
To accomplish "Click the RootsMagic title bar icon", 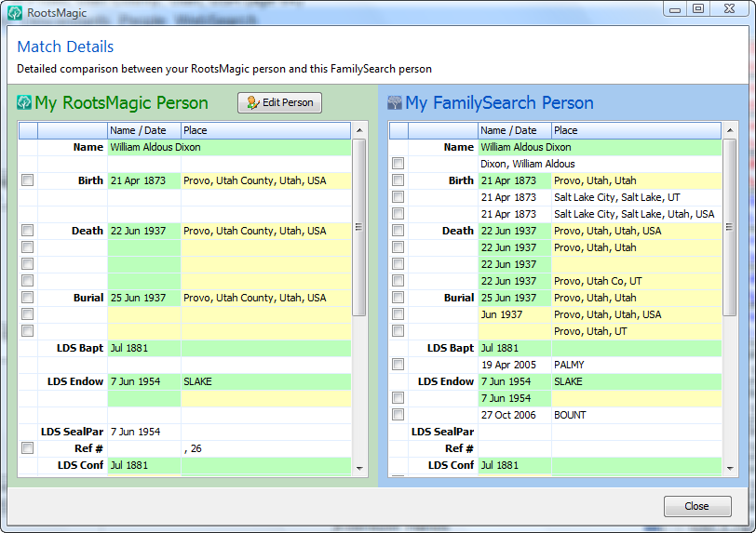I will click(15, 12).
